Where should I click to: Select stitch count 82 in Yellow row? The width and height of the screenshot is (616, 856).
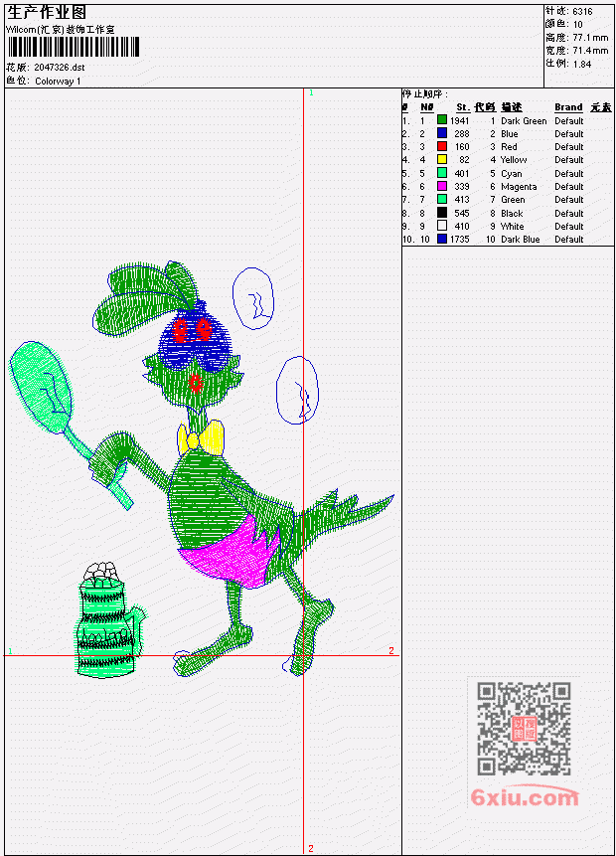464,160
